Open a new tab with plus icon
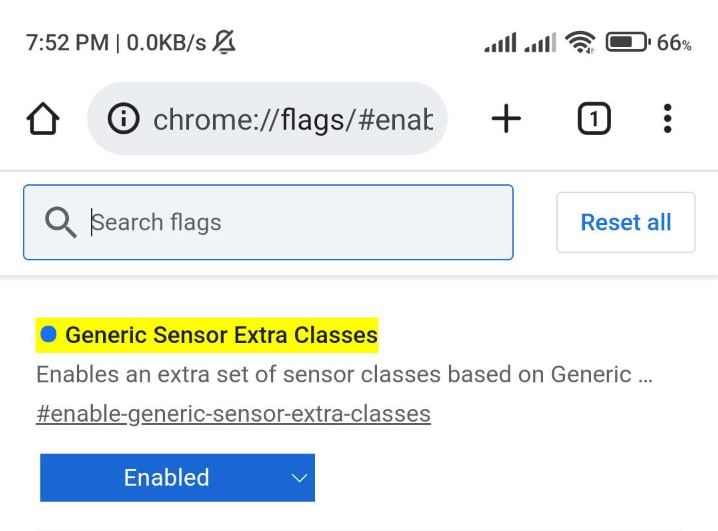Screen dimensions: 718x531 click(x=507, y=120)
